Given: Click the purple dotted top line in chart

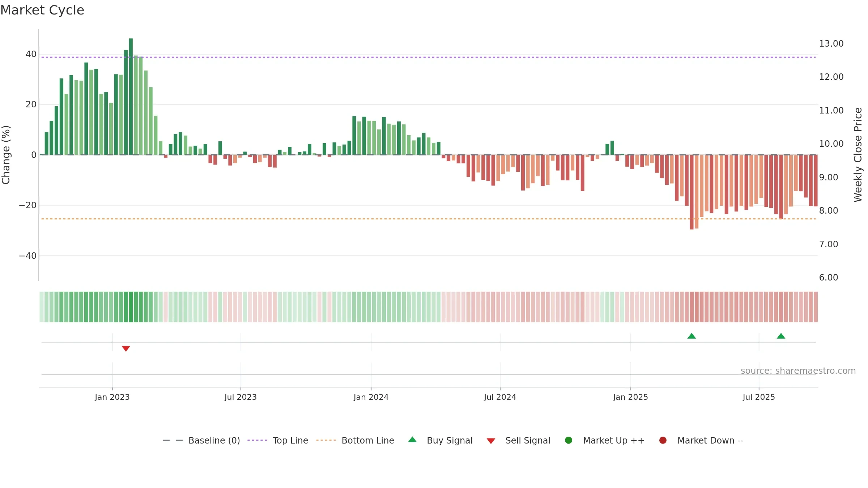Looking at the screenshot, I should [x=429, y=57].
